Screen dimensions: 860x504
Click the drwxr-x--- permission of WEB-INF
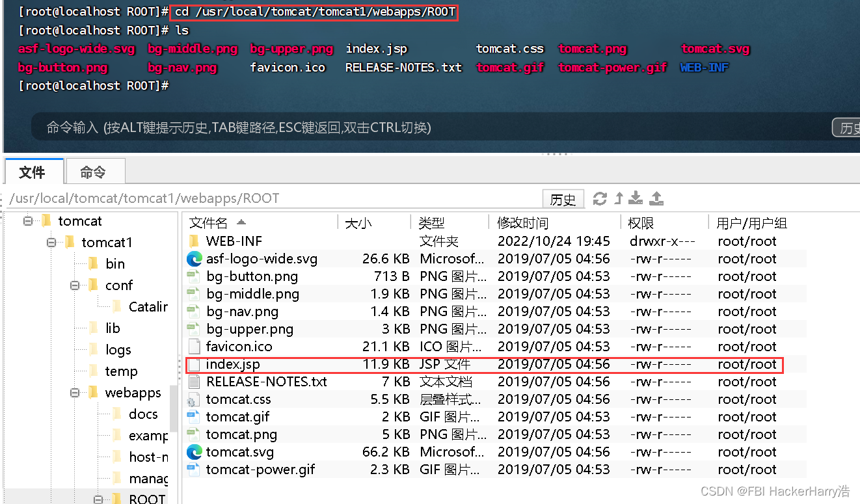click(663, 241)
